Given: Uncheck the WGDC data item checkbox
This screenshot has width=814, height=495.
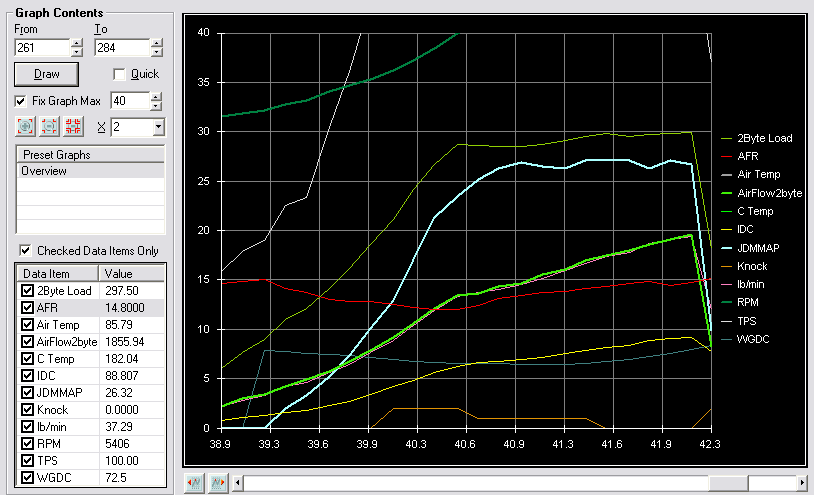Looking at the screenshot, I should 28,477.
